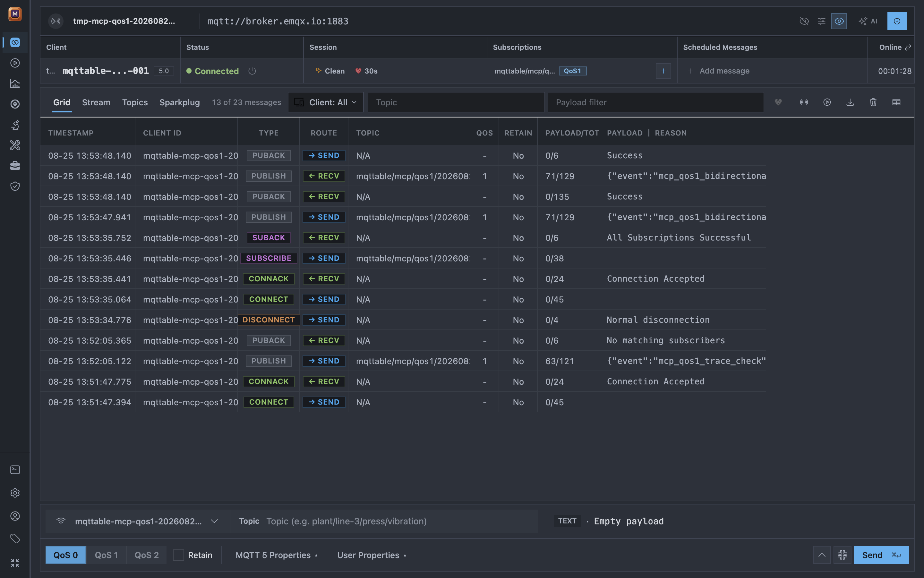Expand the publish panel with the up chevron
The height and width of the screenshot is (578, 924).
(822, 555)
